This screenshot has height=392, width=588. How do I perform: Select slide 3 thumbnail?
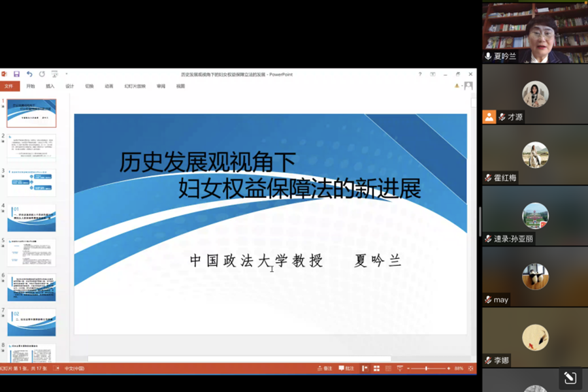[31, 183]
